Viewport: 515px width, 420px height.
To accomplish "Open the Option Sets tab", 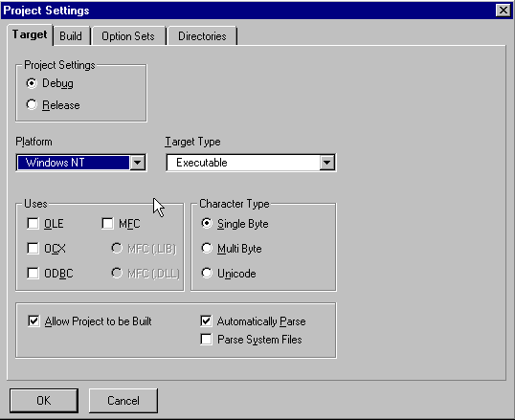I will 128,35.
